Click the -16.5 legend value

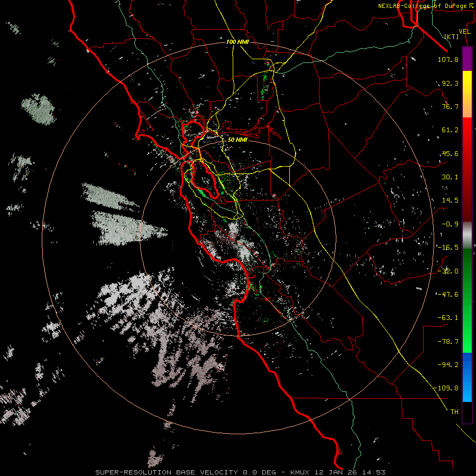[448, 248]
